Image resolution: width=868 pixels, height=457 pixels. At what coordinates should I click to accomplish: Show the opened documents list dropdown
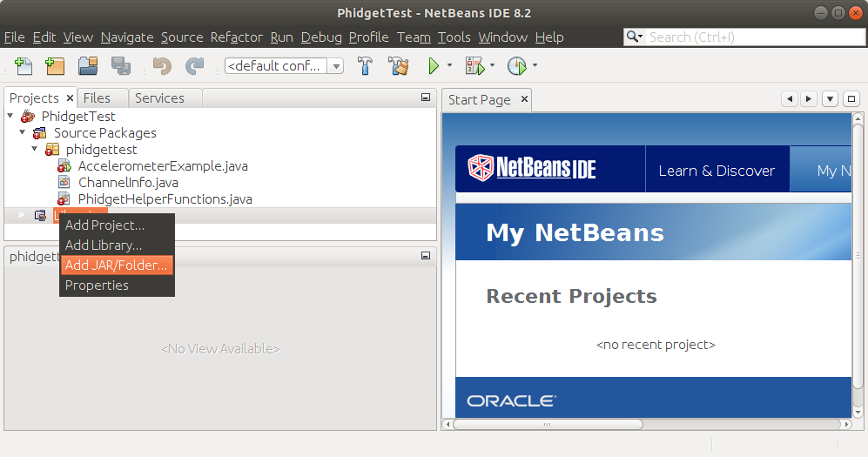coord(830,99)
